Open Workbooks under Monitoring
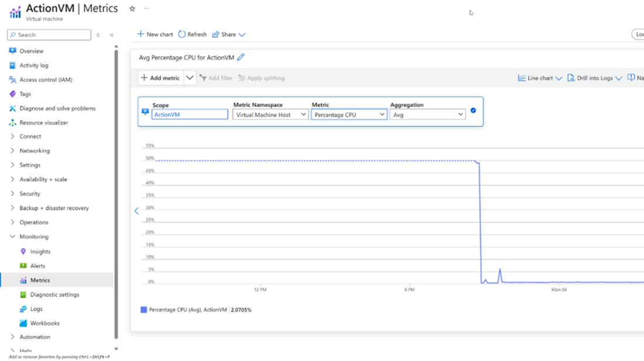Viewport: 644px width, 361px height. click(x=44, y=323)
